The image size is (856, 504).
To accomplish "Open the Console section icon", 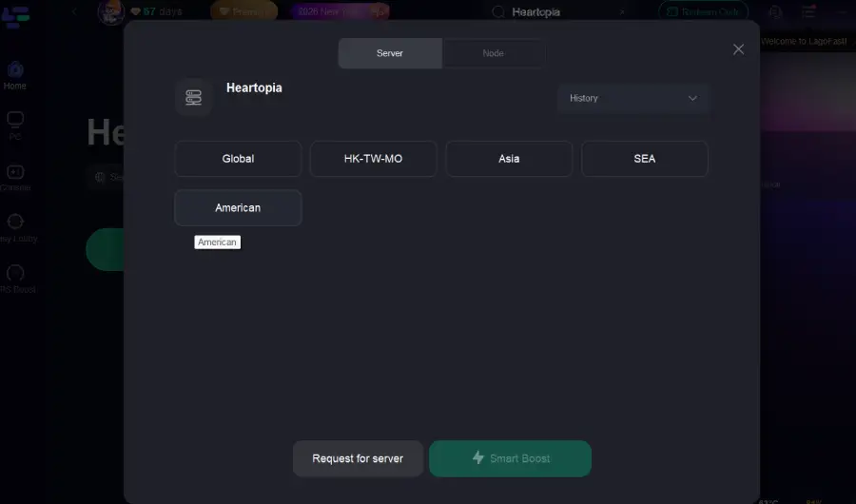I will [x=15, y=172].
